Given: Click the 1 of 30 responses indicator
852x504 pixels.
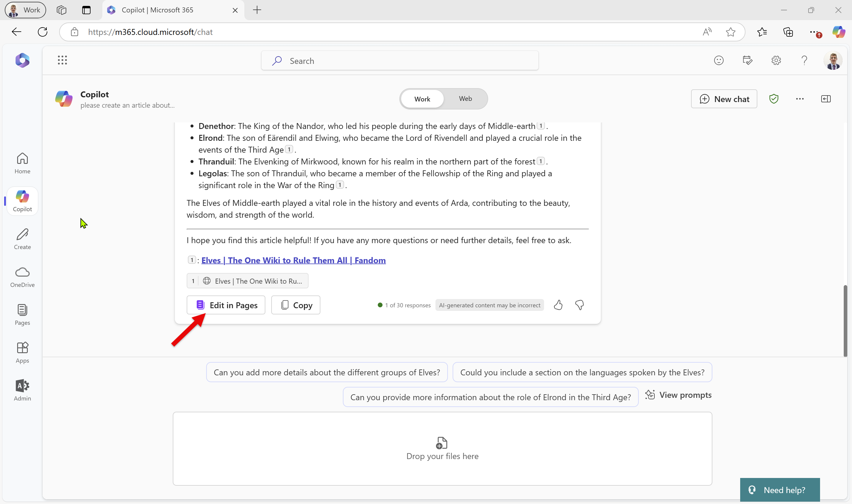Looking at the screenshot, I should [404, 305].
